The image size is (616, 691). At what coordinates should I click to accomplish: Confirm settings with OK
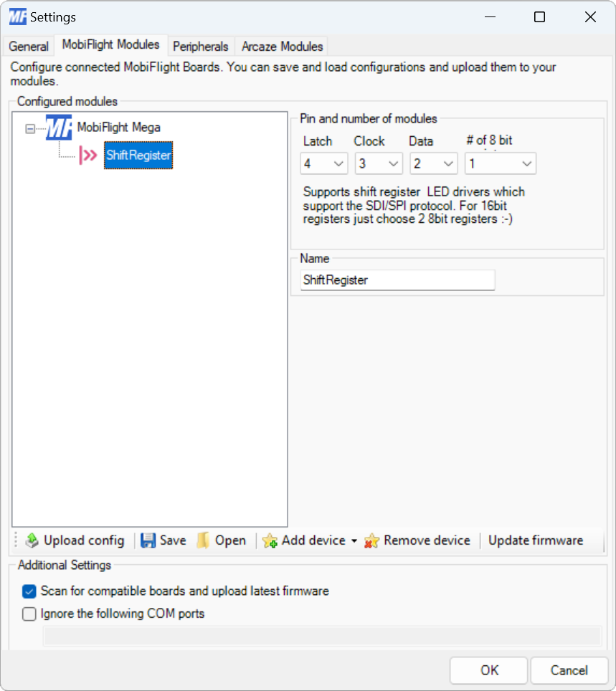pos(488,670)
